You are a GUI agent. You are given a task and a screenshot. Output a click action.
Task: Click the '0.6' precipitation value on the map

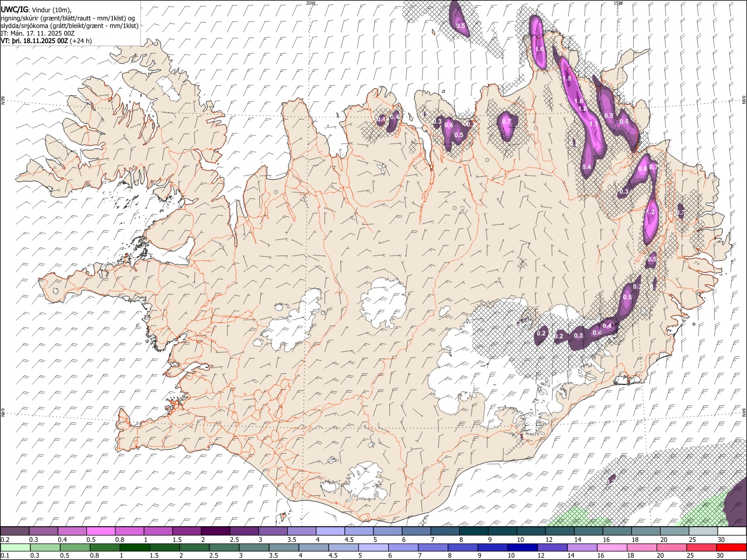(449, 125)
